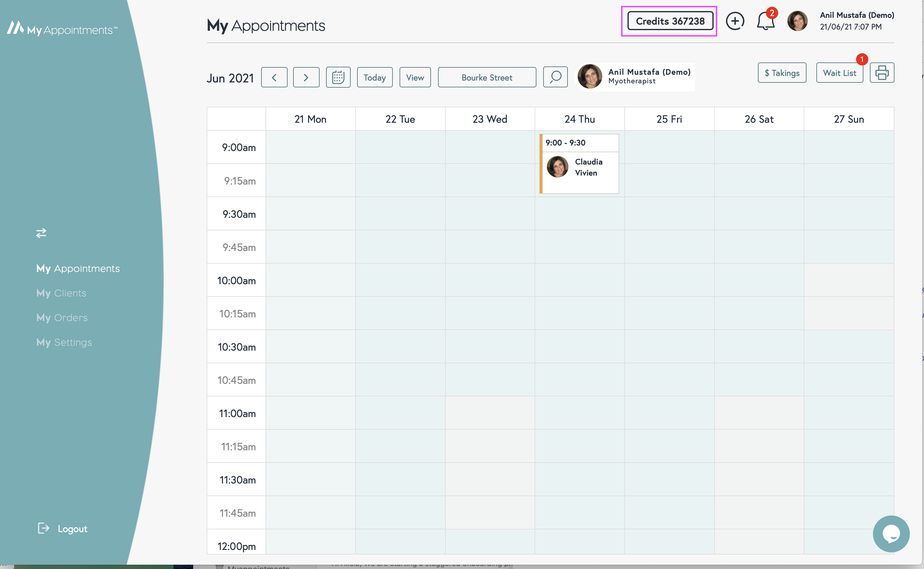Click the Today button
The image size is (924, 569).
point(375,77)
